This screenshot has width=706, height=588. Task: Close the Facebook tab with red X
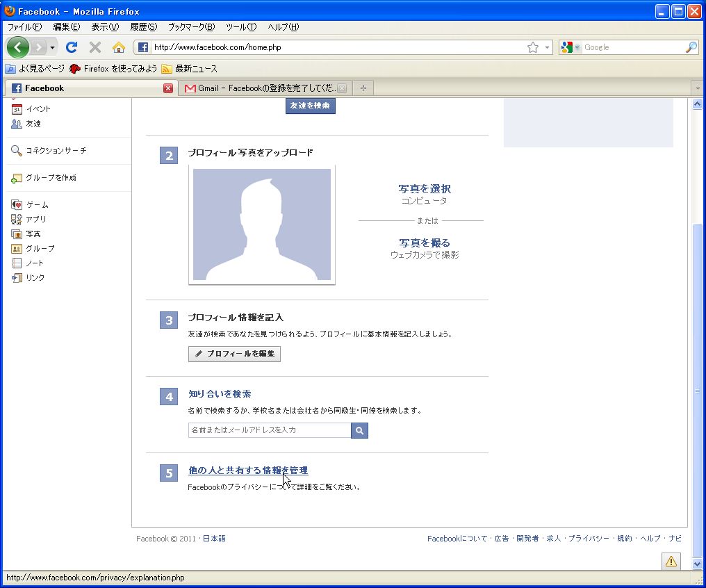click(168, 88)
